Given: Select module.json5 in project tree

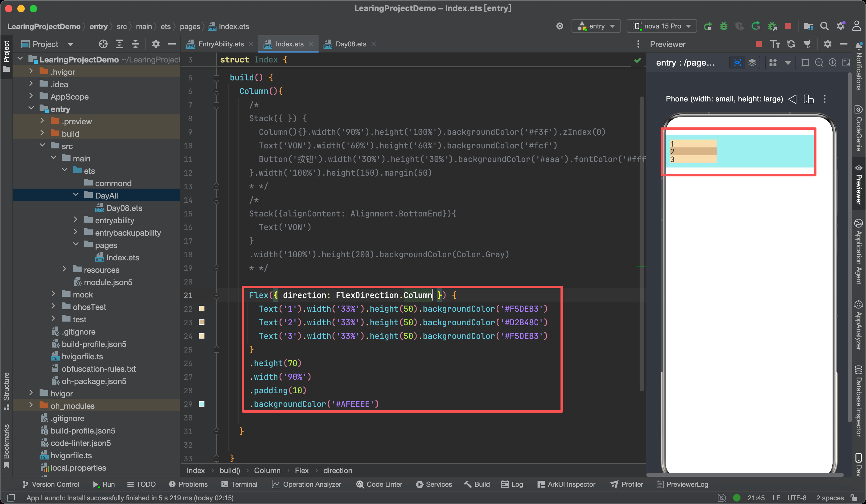Looking at the screenshot, I should [x=108, y=282].
